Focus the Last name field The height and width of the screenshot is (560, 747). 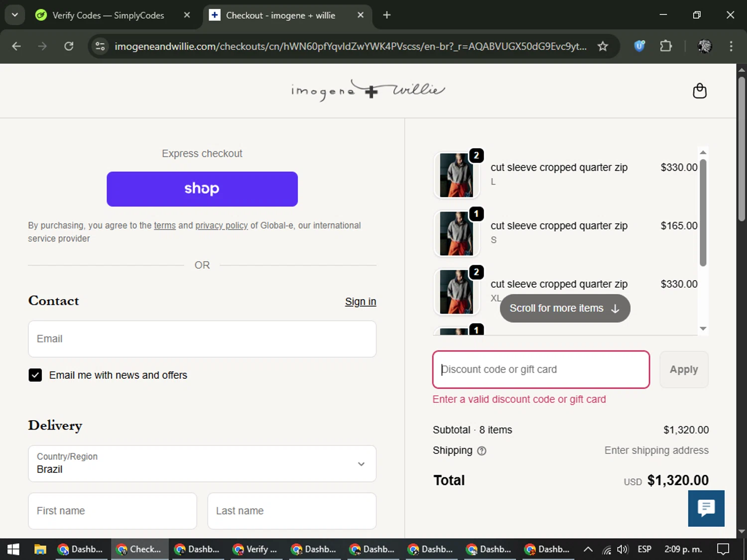(292, 511)
